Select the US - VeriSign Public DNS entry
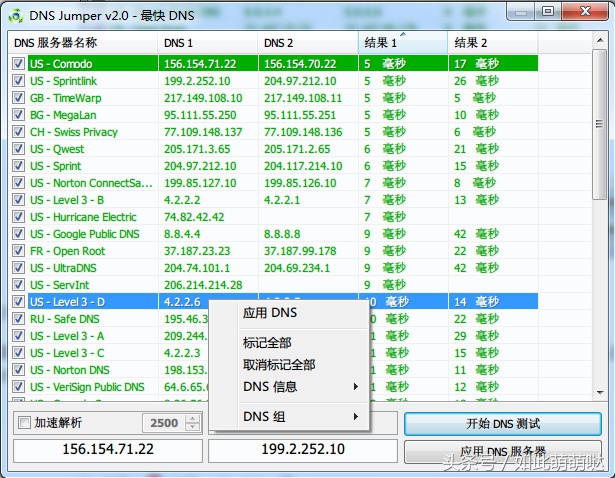Screen dimensions: 615x478 tap(87, 387)
